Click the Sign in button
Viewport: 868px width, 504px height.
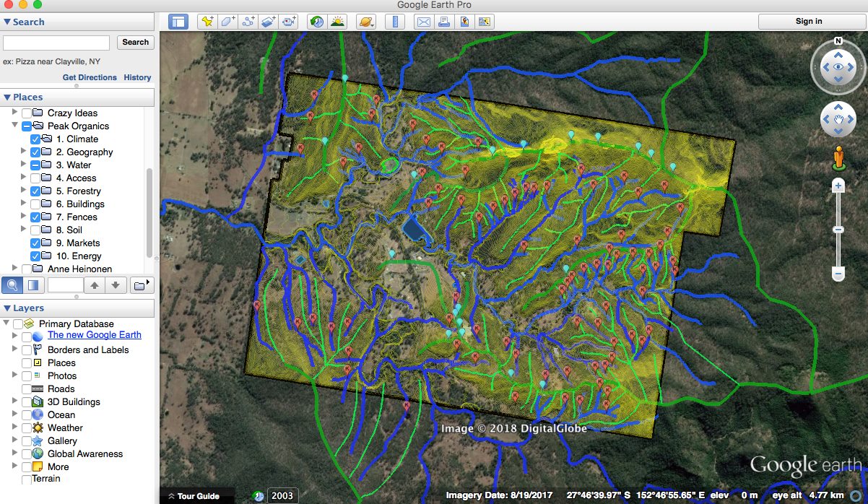pos(809,22)
